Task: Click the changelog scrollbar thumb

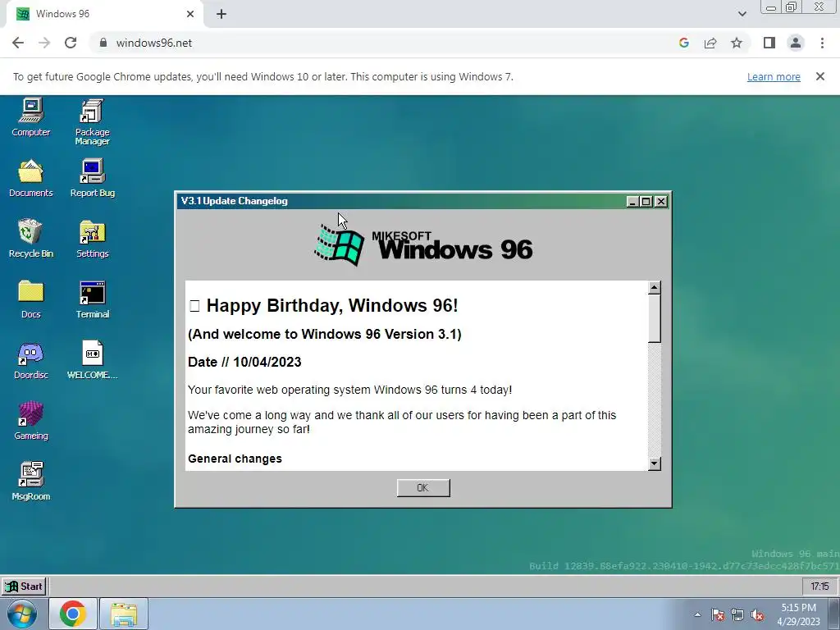Action: click(x=654, y=318)
